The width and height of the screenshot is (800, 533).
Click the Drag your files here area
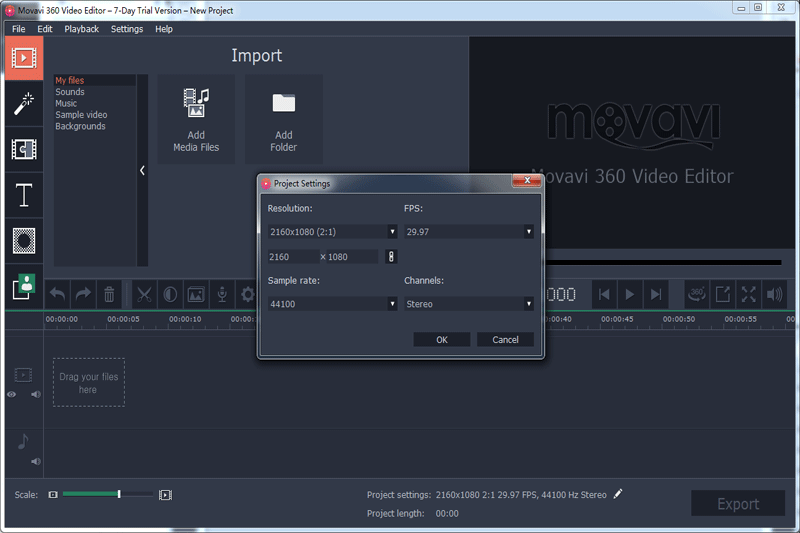point(89,383)
